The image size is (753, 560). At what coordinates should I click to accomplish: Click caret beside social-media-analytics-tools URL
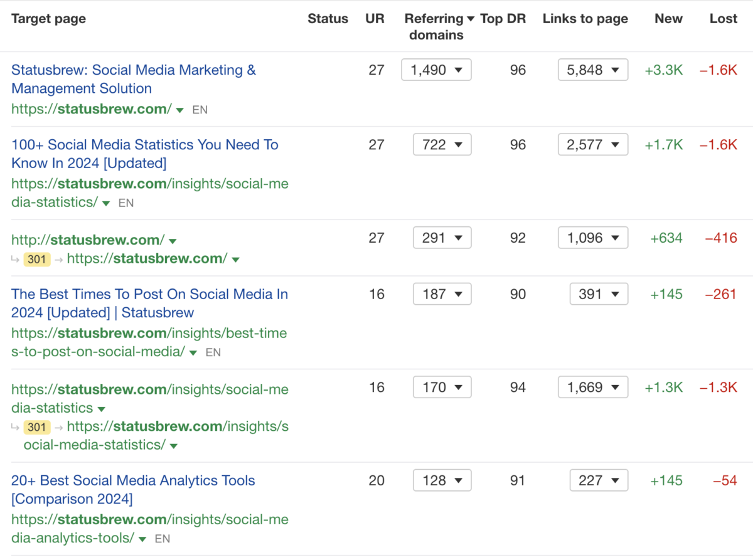tap(142, 539)
